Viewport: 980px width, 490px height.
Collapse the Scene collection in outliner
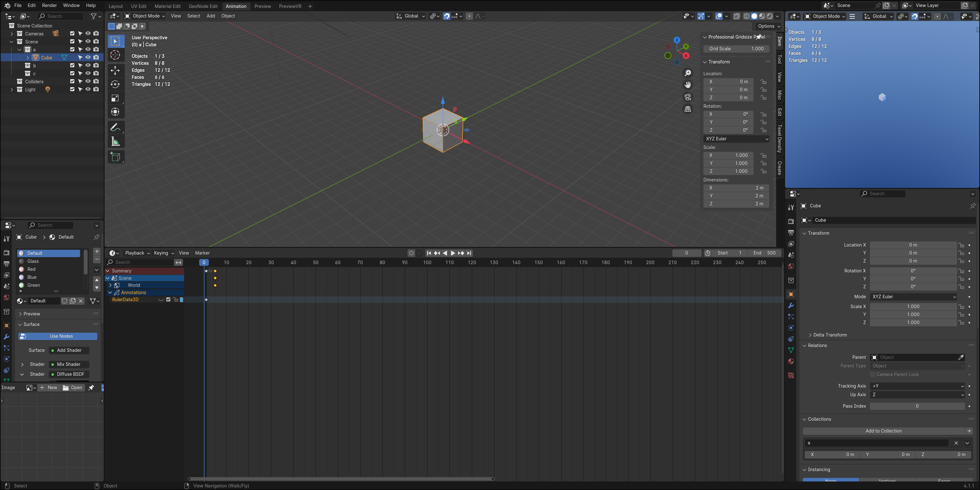pos(11,41)
